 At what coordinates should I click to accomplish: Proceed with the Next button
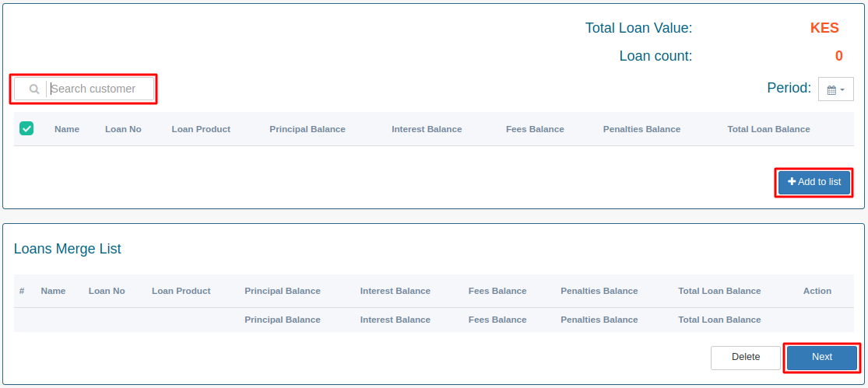point(821,357)
